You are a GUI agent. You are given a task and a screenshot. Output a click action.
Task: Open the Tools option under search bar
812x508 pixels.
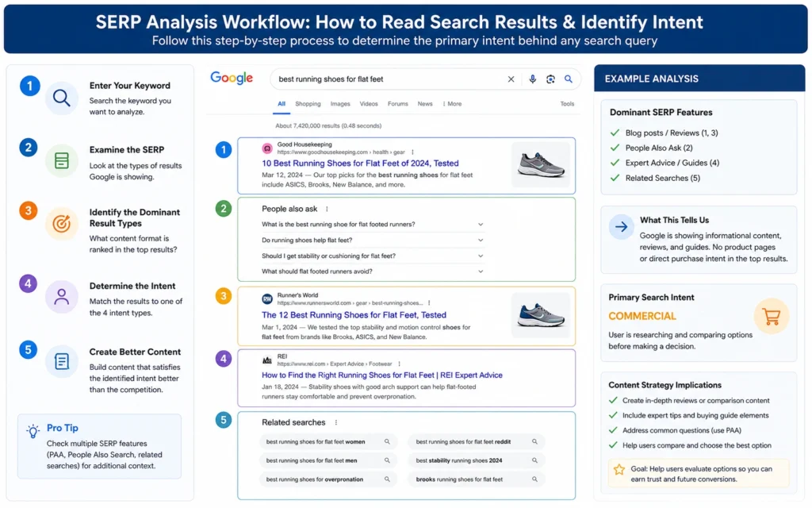[x=567, y=104]
